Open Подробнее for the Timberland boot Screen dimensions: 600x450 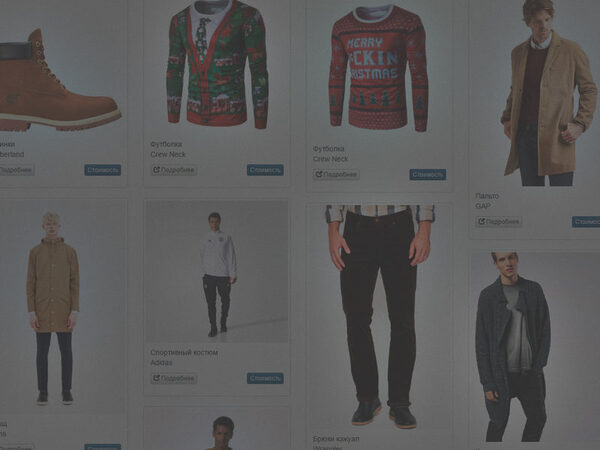(16, 170)
